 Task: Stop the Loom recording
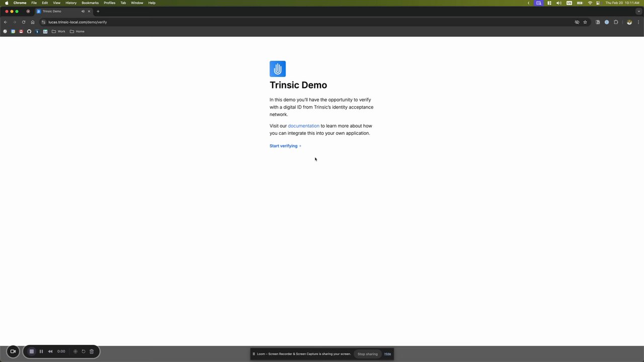pos(31,351)
